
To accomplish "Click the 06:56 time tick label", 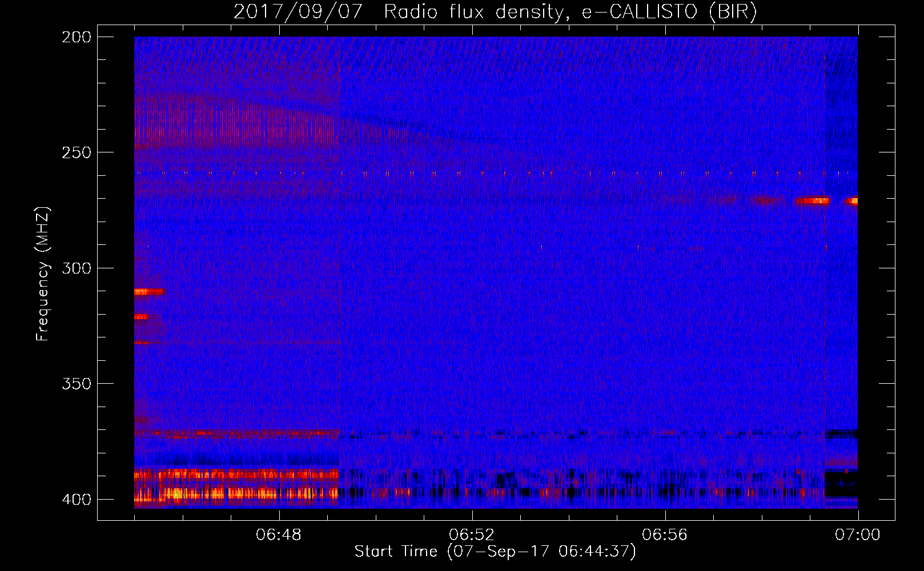I will coord(665,535).
